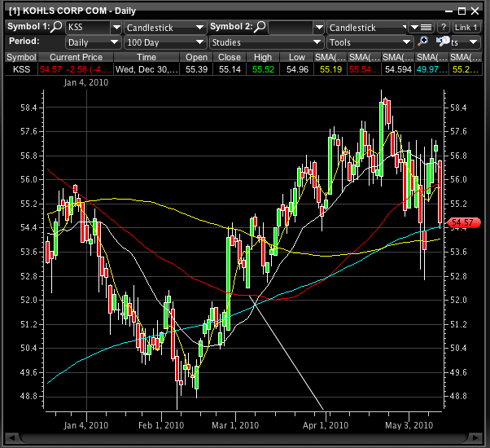The image size is (490, 448).
Task: Click the zoom magnifier tool icon
Action: [424, 42]
